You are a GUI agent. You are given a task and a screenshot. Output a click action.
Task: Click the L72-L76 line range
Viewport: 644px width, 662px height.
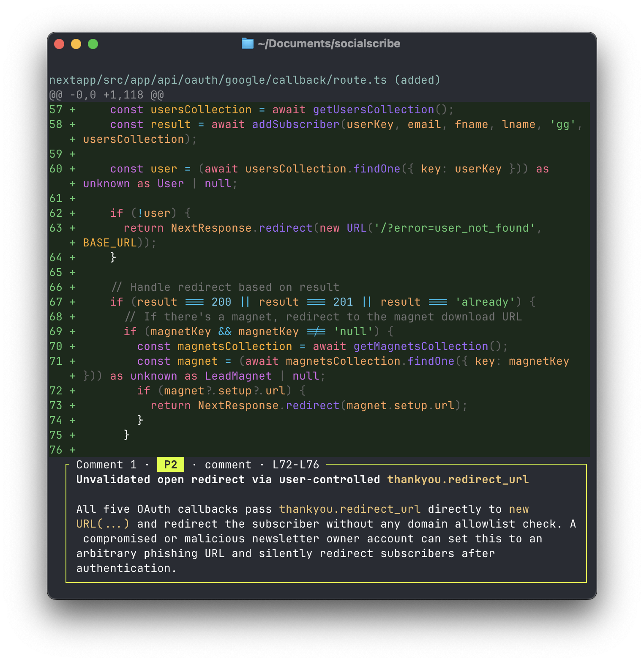tap(296, 465)
